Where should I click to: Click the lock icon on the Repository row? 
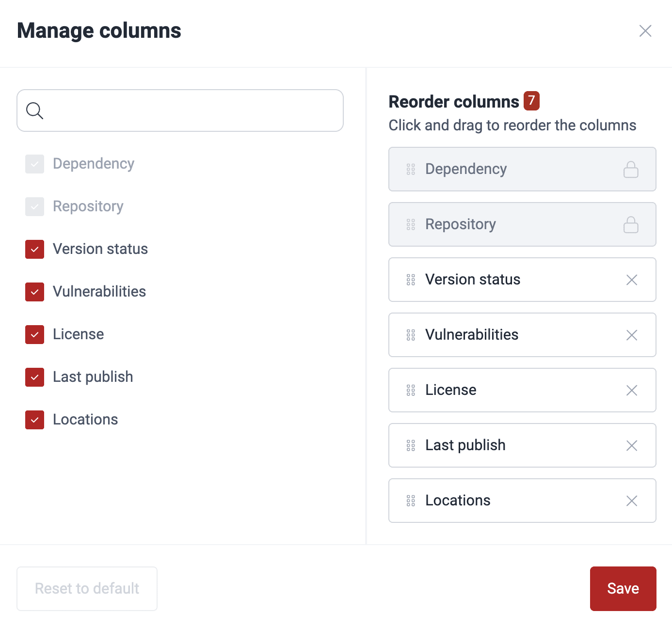(631, 224)
